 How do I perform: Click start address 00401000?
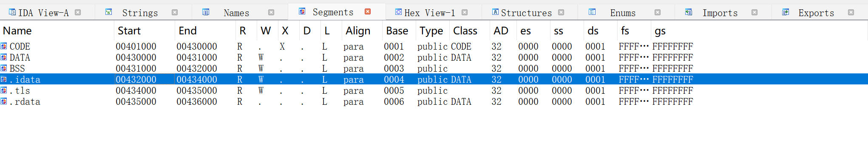point(136,46)
